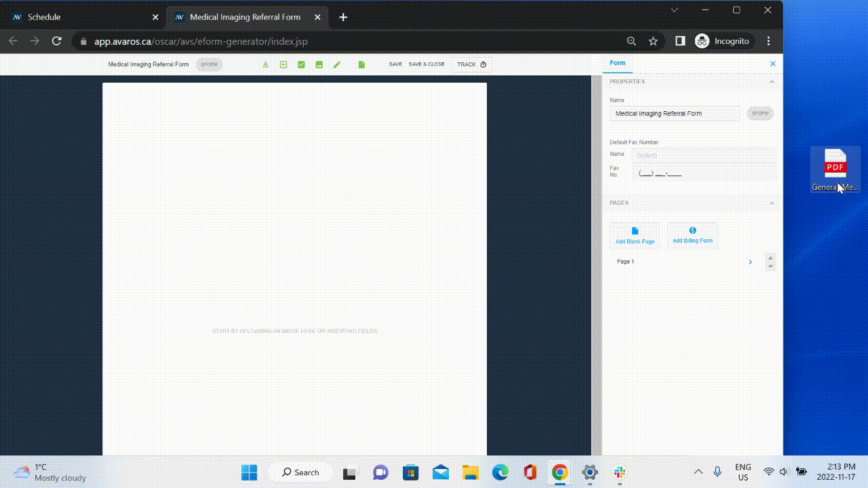
Task: Move Page 1 up with arrow
Action: 770,258
